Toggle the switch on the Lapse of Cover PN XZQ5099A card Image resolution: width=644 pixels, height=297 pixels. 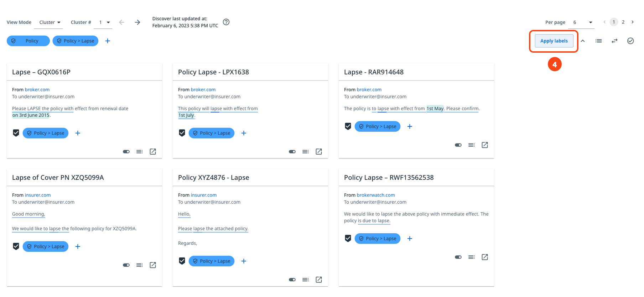126,265
